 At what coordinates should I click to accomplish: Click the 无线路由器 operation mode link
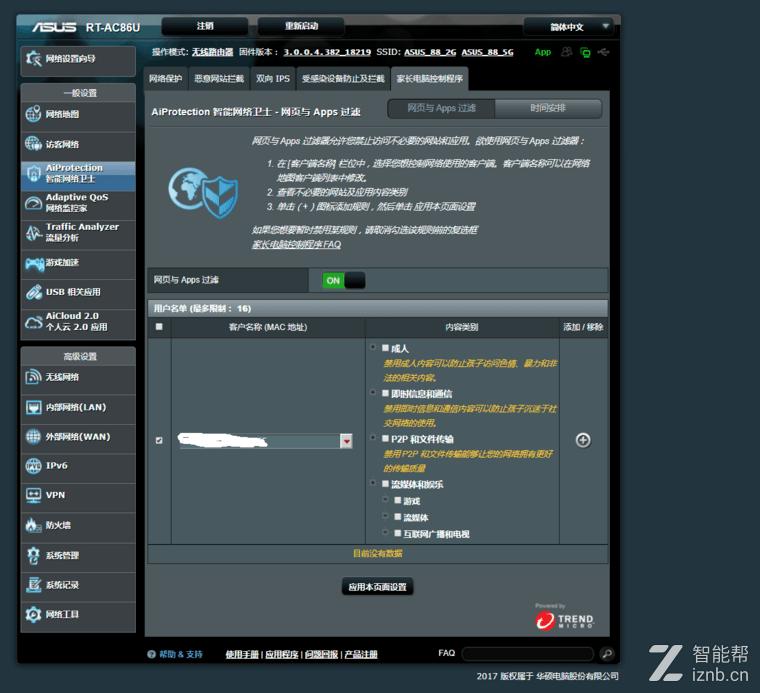point(213,52)
